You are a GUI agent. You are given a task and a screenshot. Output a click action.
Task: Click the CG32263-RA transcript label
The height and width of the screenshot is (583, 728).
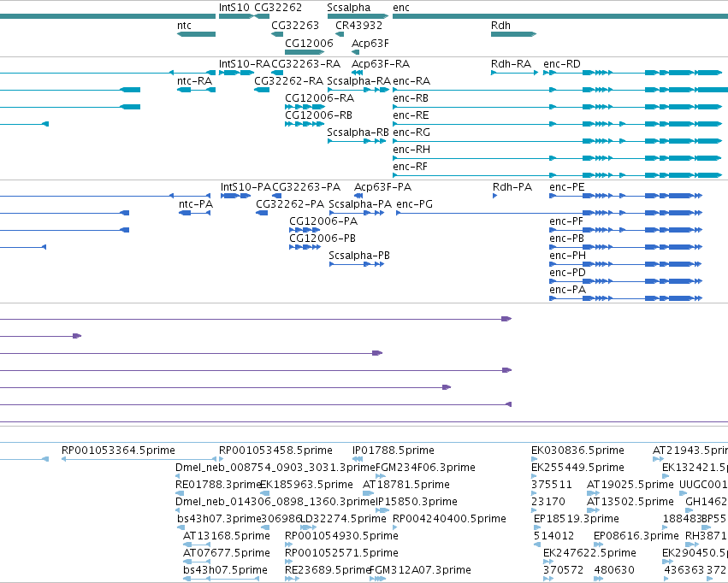point(306,64)
